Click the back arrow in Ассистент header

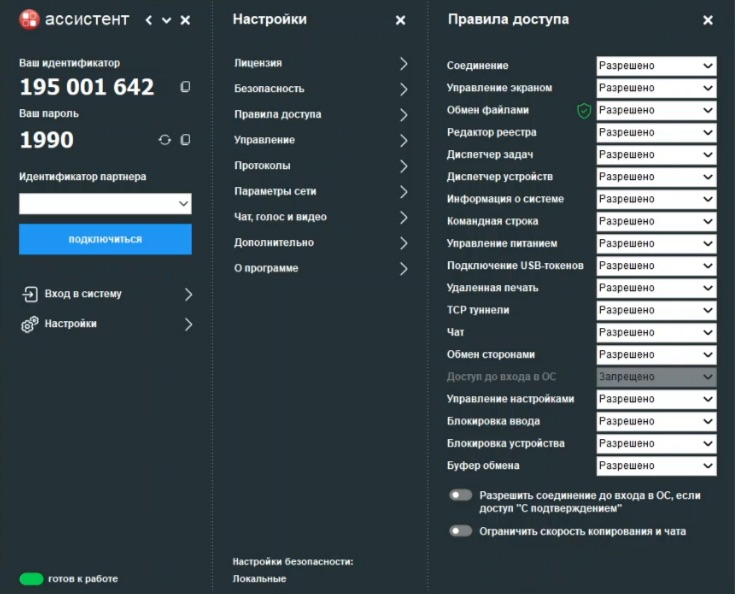pos(149,20)
